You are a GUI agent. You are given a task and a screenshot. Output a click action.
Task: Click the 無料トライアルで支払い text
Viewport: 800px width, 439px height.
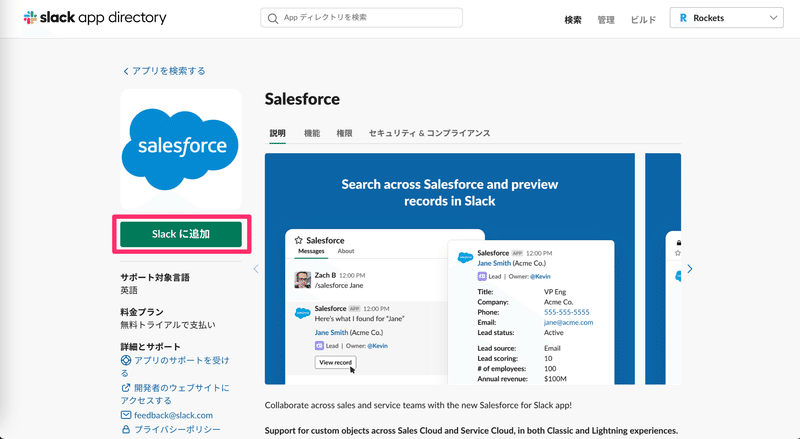[x=168, y=325]
